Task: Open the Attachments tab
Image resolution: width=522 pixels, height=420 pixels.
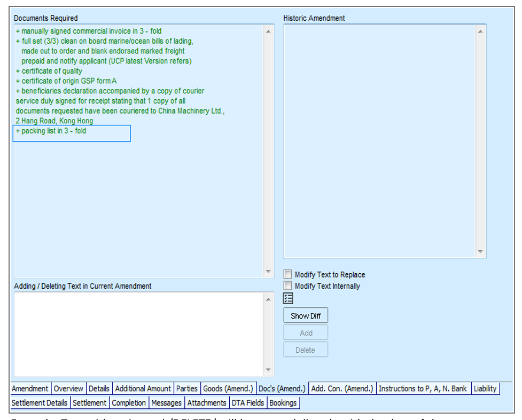Action: [207, 403]
